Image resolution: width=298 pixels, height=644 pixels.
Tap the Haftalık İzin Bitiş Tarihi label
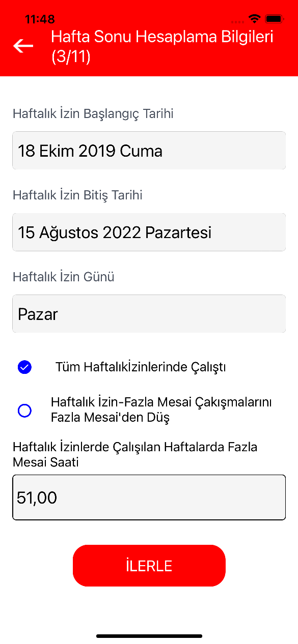pos(77,195)
